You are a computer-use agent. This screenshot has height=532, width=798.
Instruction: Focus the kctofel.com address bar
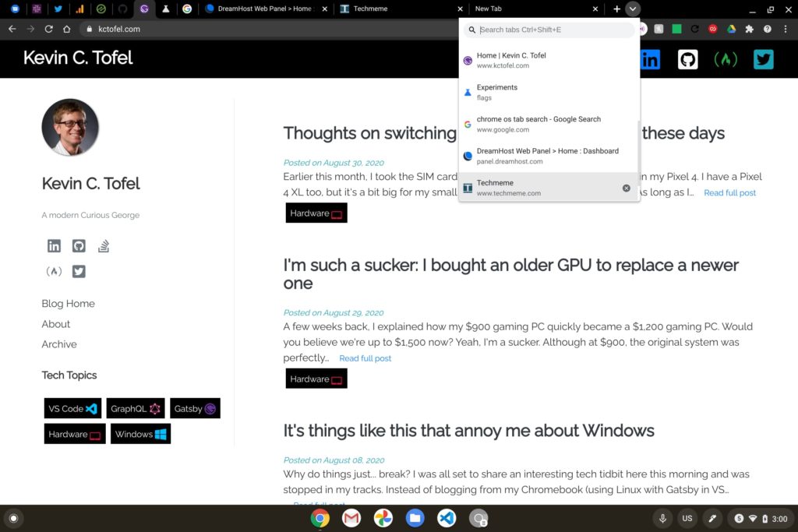pos(270,29)
